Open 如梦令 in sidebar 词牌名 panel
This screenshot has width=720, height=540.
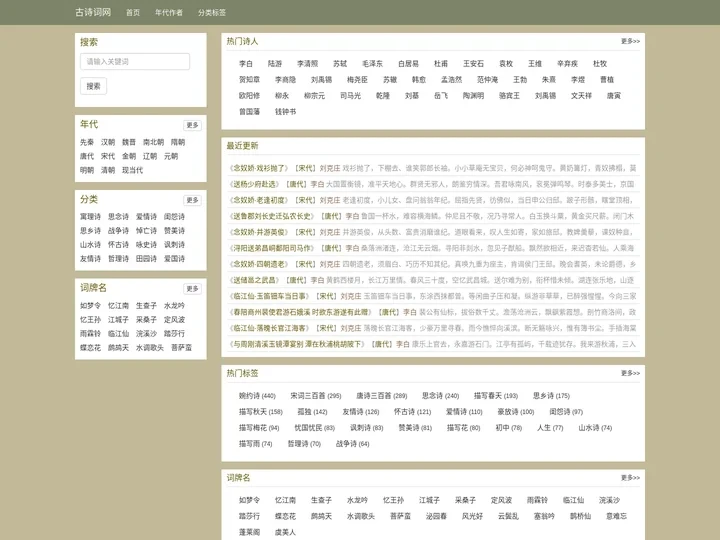point(90,306)
